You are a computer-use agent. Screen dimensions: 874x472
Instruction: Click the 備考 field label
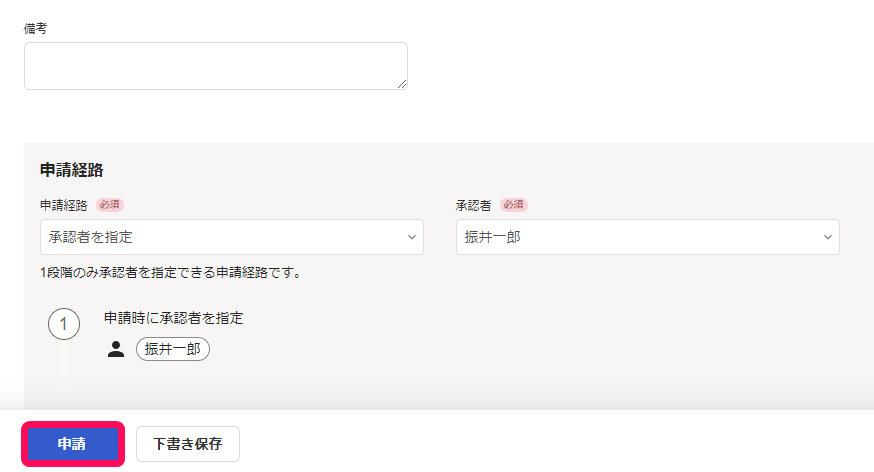pyautogui.click(x=36, y=28)
